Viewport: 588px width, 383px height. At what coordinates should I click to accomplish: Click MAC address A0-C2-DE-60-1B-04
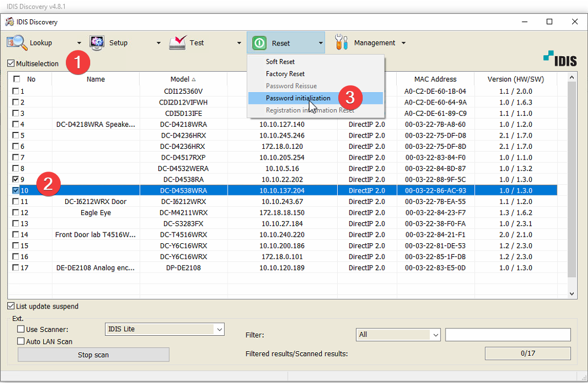435,91
